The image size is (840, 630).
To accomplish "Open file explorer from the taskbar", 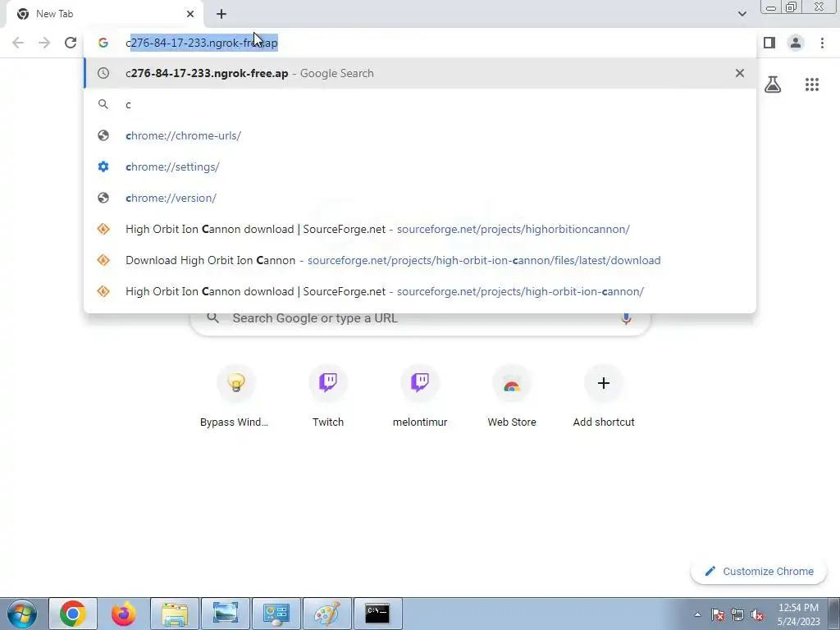I will point(175,614).
